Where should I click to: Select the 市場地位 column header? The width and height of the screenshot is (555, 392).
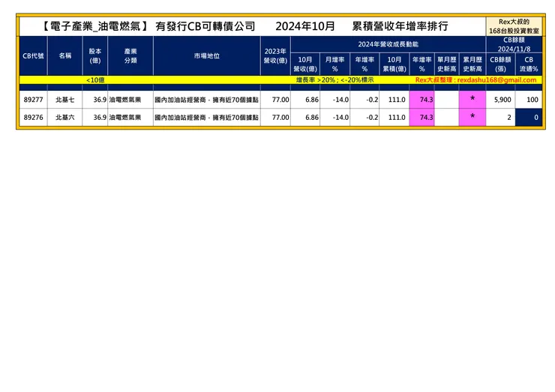tap(207, 56)
